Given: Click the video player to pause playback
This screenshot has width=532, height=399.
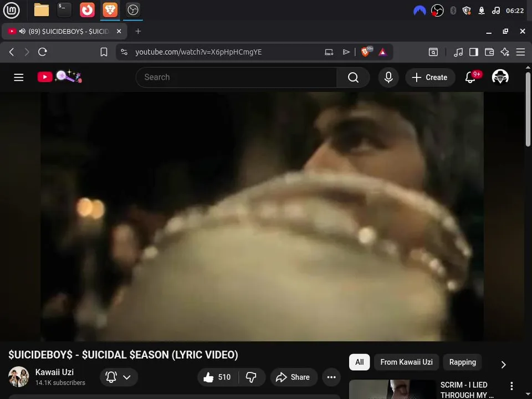Looking at the screenshot, I should tap(262, 216).
